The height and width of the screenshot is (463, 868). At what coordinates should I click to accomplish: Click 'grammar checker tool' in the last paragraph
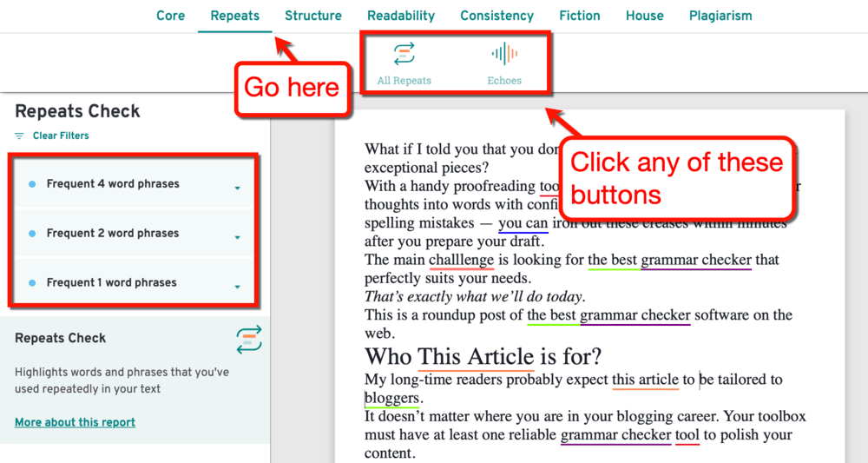(630, 434)
